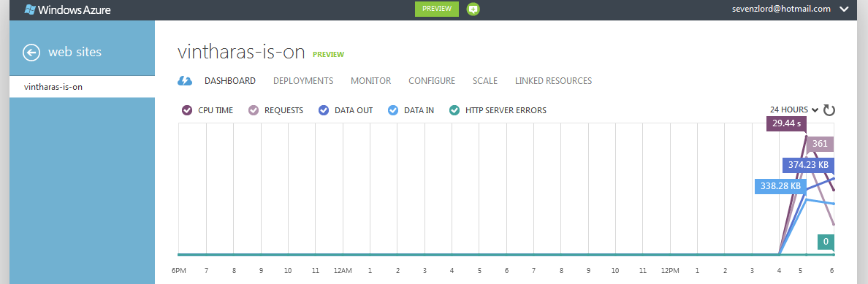Viewport: 868px width, 284px height.
Task: Click the PREVIEW tag beside site title
Action: 328,54
